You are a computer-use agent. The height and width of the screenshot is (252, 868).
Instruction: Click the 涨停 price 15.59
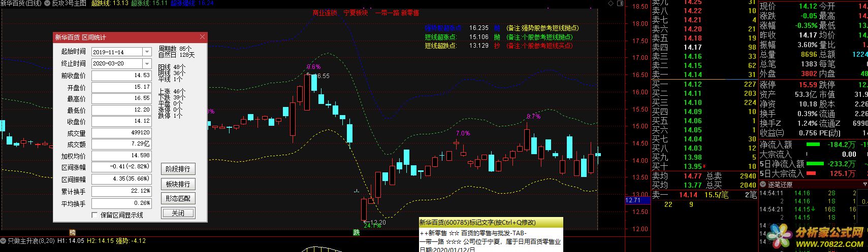pyautogui.click(x=808, y=85)
